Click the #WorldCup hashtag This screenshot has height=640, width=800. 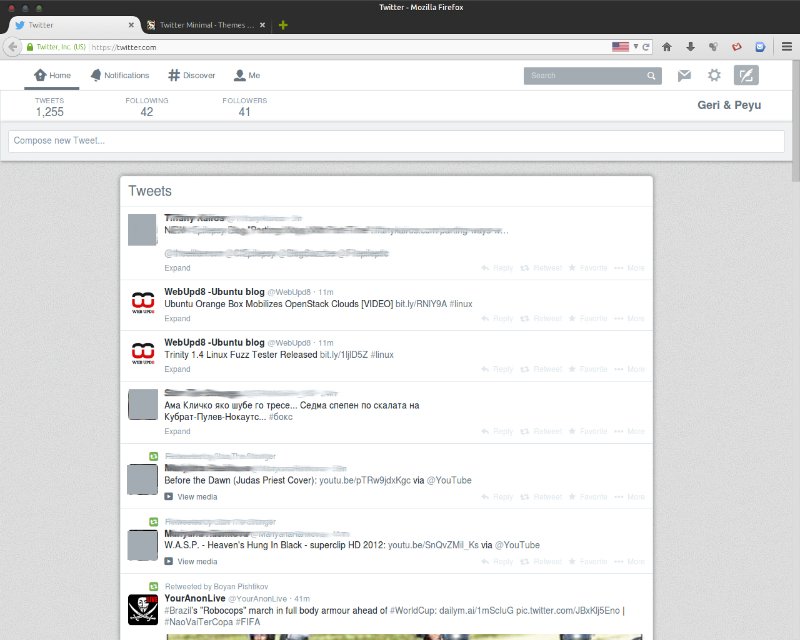click(412, 610)
